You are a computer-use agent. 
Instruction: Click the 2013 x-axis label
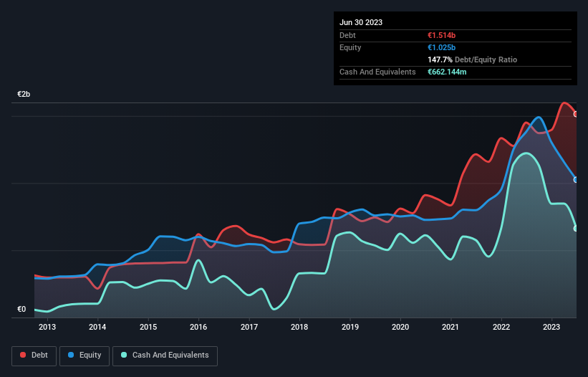click(x=47, y=327)
